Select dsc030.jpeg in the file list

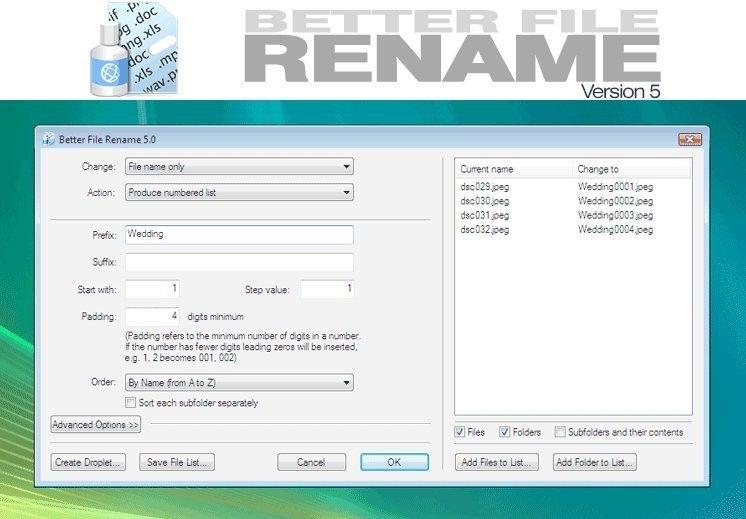tap(485, 201)
